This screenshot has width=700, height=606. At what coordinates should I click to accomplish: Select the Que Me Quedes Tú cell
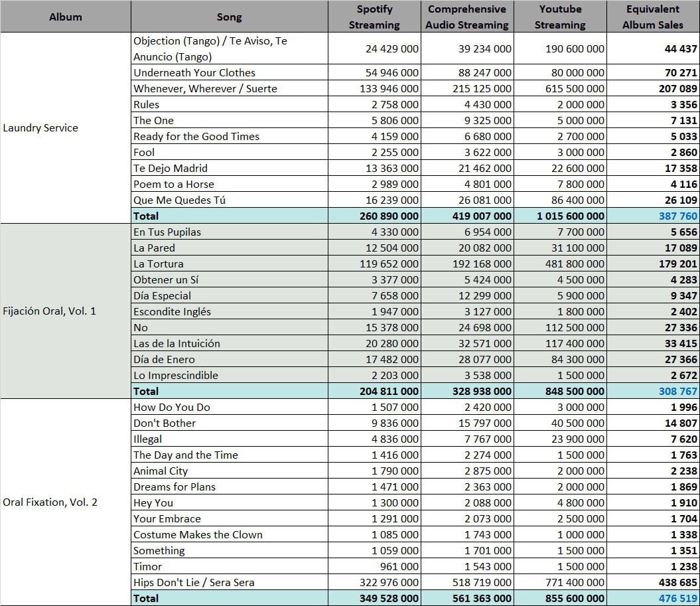[x=230, y=200]
